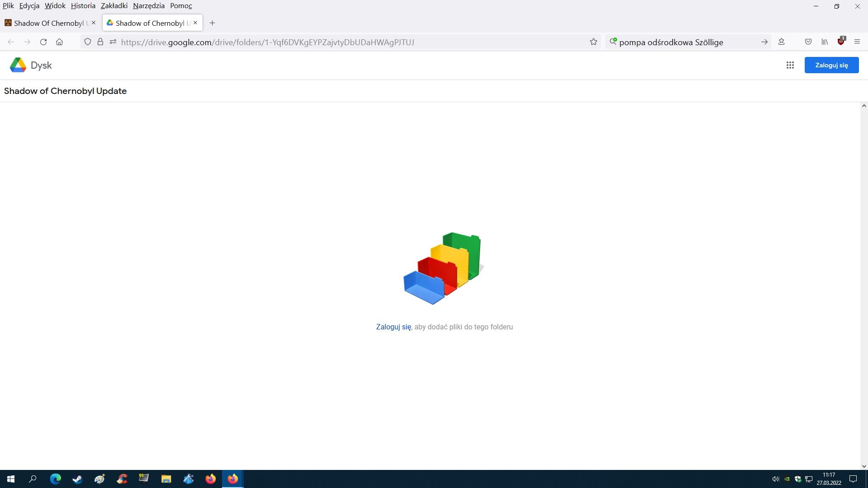Screen dimensions: 868x488
Task: Open the notification center
Action: coord(853,479)
